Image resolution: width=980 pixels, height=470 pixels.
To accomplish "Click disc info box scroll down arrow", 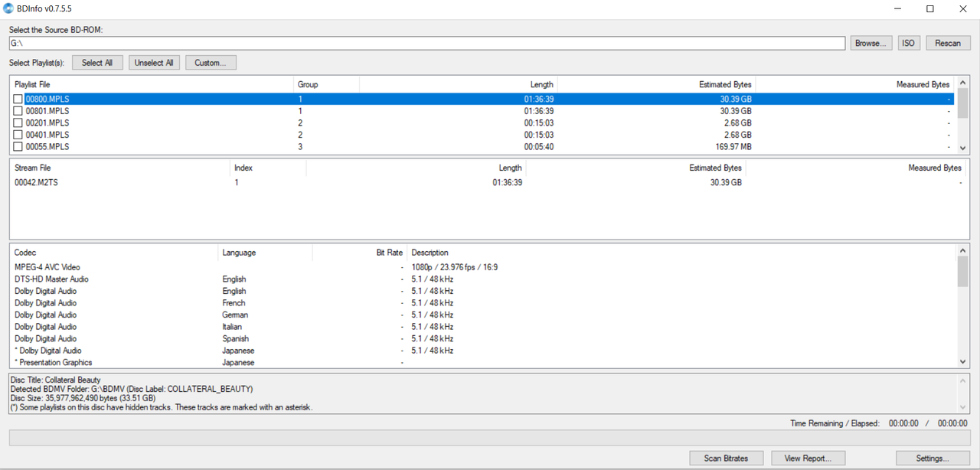I will pyautogui.click(x=963, y=407).
